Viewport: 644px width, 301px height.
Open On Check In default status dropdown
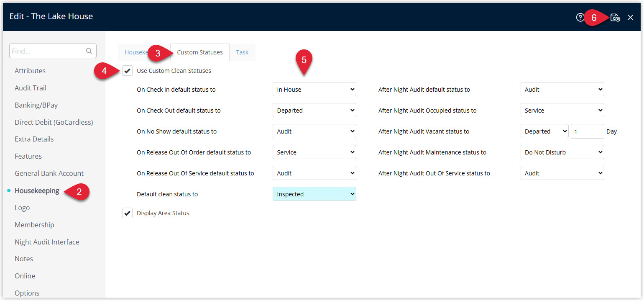(x=314, y=90)
